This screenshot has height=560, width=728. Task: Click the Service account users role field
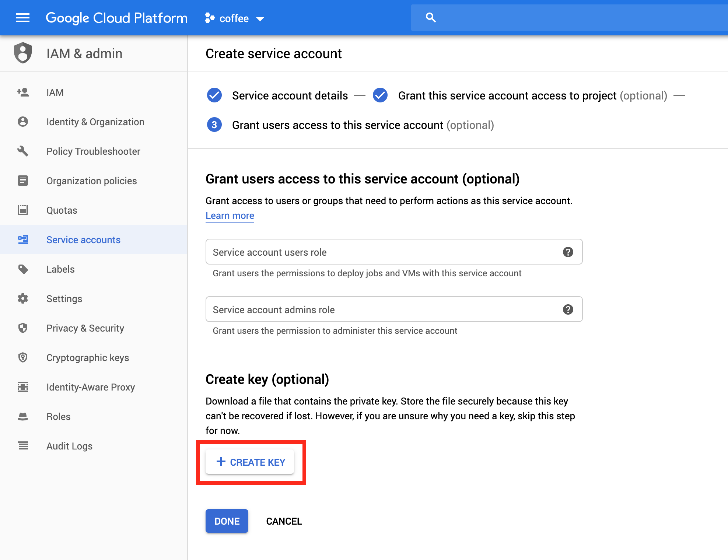(394, 252)
